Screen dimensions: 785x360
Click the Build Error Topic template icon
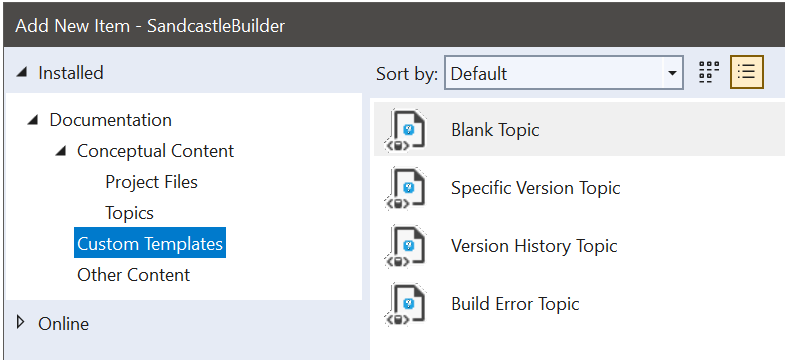pos(406,304)
